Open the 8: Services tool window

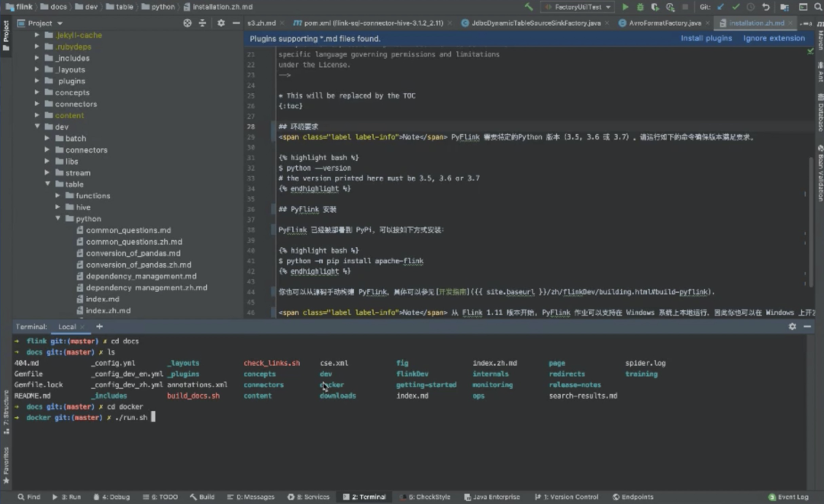308,496
